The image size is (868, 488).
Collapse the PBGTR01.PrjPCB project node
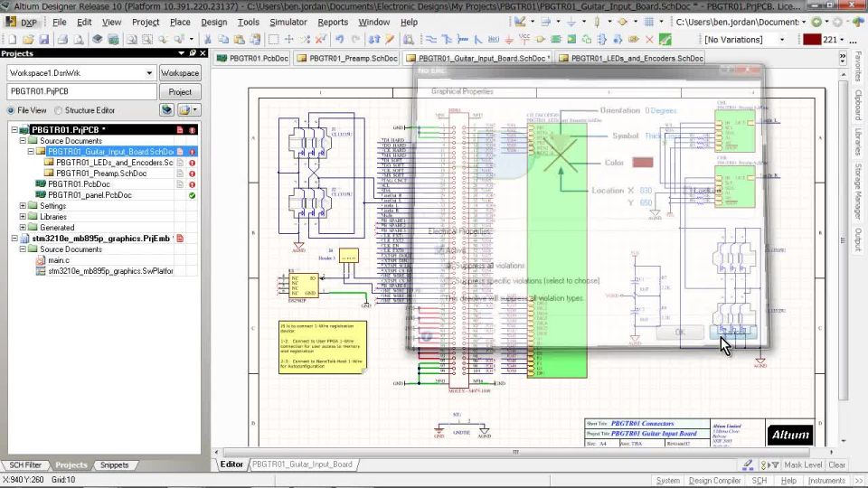[14, 129]
